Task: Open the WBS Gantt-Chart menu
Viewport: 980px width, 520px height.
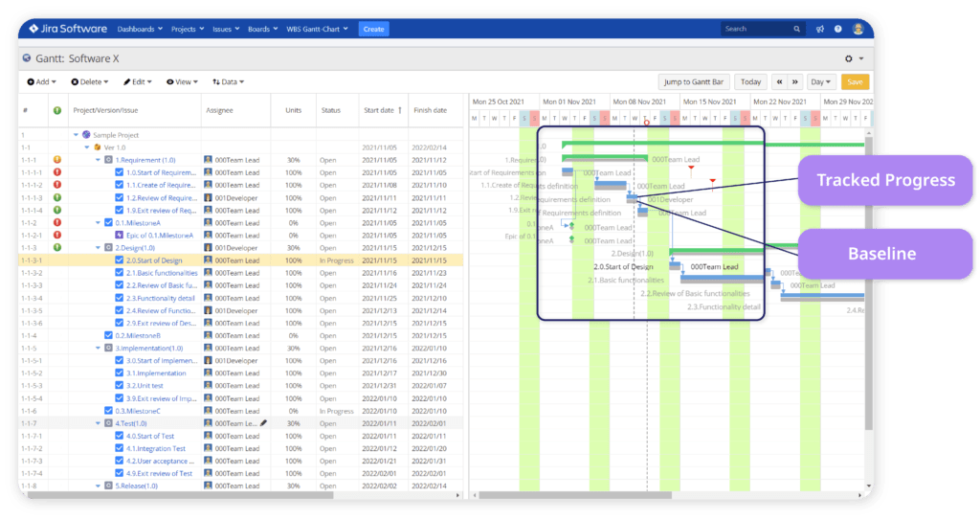Action: click(317, 29)
